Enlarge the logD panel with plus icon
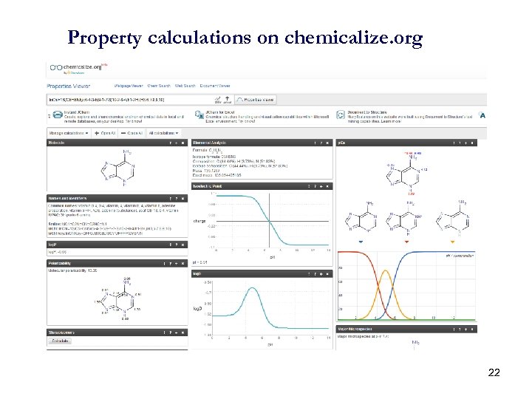Viewport: 532px width, 399px height. pos(321,274)
